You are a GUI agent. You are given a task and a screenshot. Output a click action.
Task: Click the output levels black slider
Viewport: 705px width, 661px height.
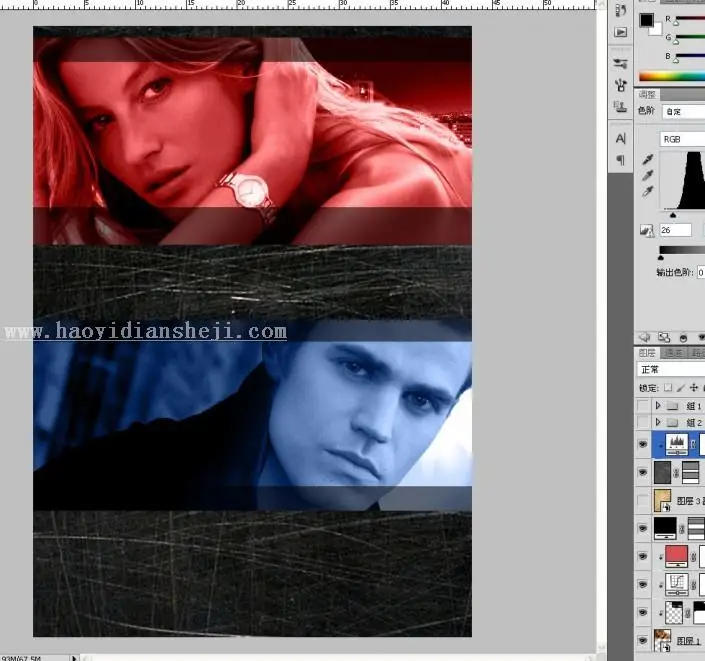click(x=660, y=258)
